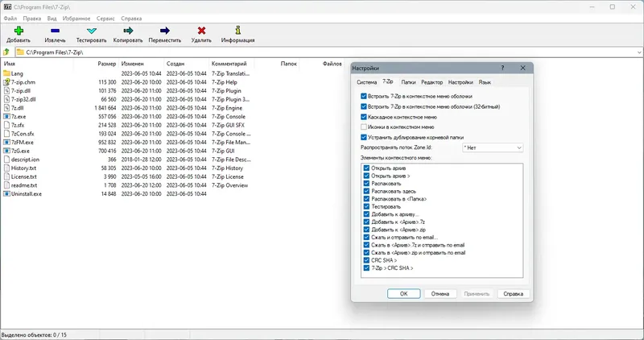Close the Настройки dialog

pos(522,68)
